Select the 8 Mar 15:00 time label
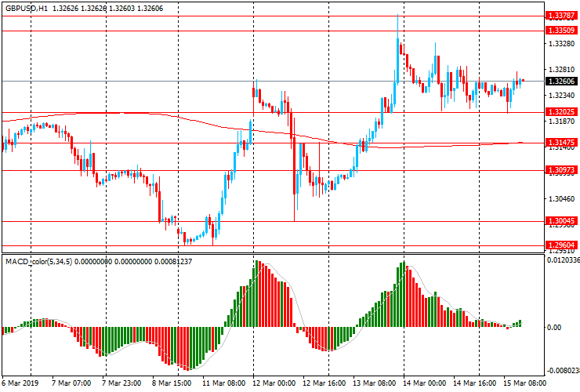Image resolution: width=580 pixels, height=392 pixels. point(172,384)
